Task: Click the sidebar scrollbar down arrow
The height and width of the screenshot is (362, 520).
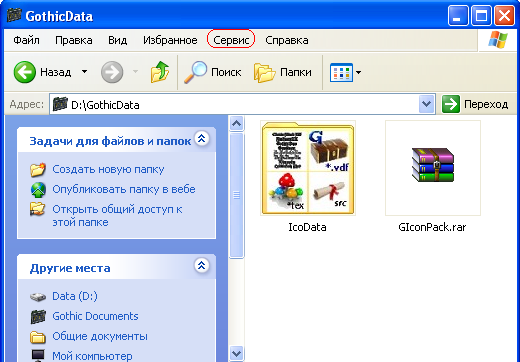Action: click(236, 353)
